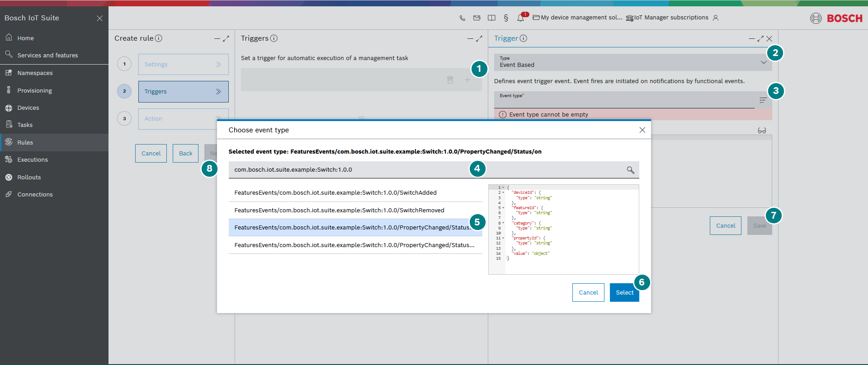The image size is (868, 365).
Task: Click Save in Trigger panel
Action: [759, 226]
